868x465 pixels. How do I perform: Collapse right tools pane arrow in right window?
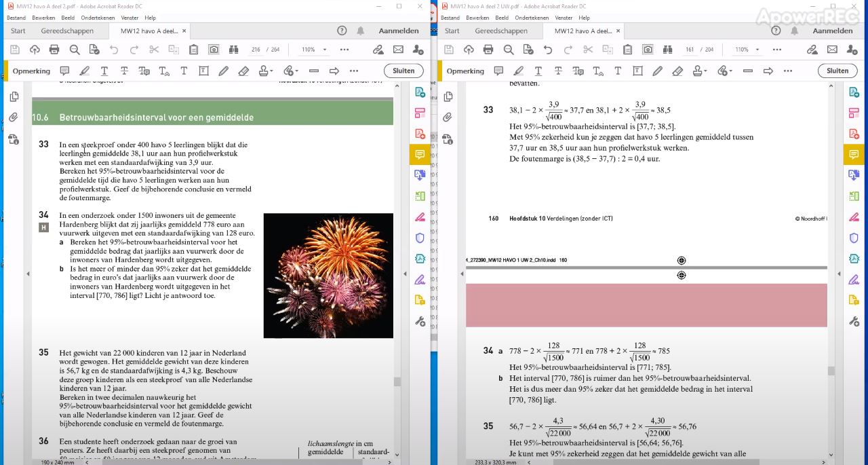coord(837,274)
